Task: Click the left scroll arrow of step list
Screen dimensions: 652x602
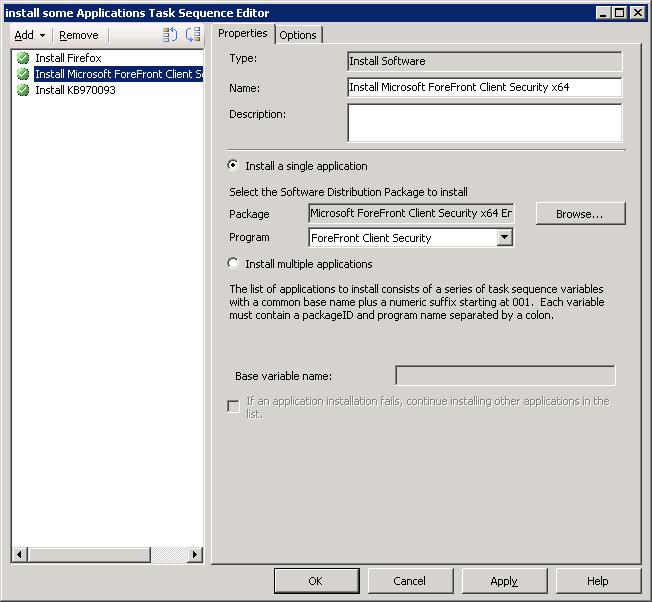Action: 19,554
